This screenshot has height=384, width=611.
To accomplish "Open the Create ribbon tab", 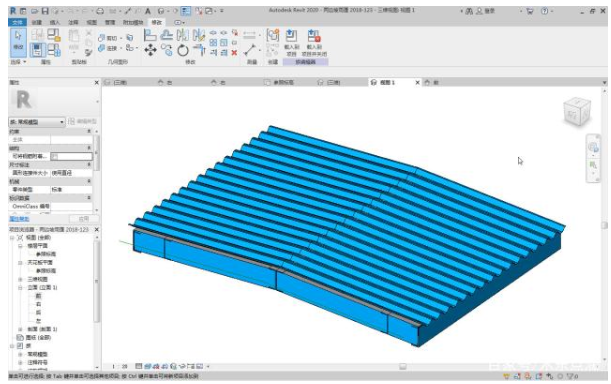I will [37, 22].
